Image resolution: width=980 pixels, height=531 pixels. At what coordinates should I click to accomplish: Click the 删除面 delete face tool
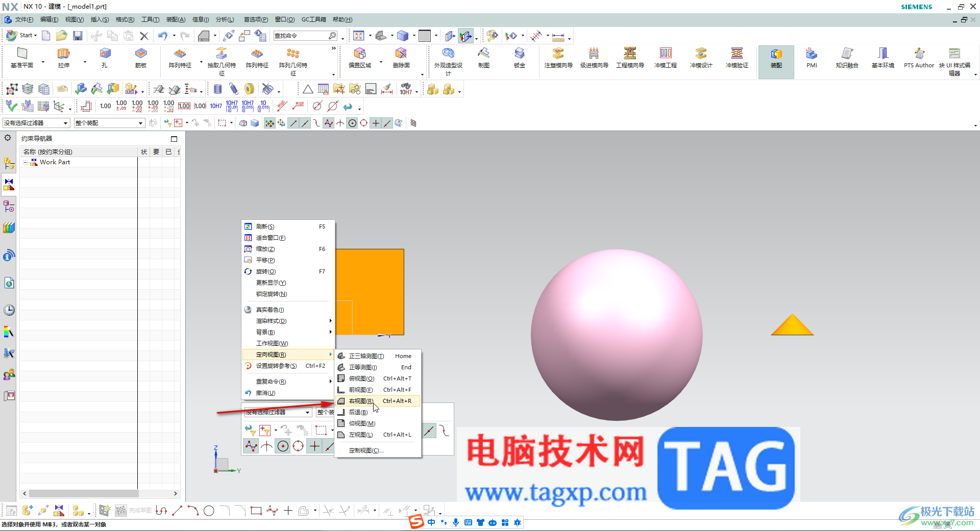click(x=401, y=58)
